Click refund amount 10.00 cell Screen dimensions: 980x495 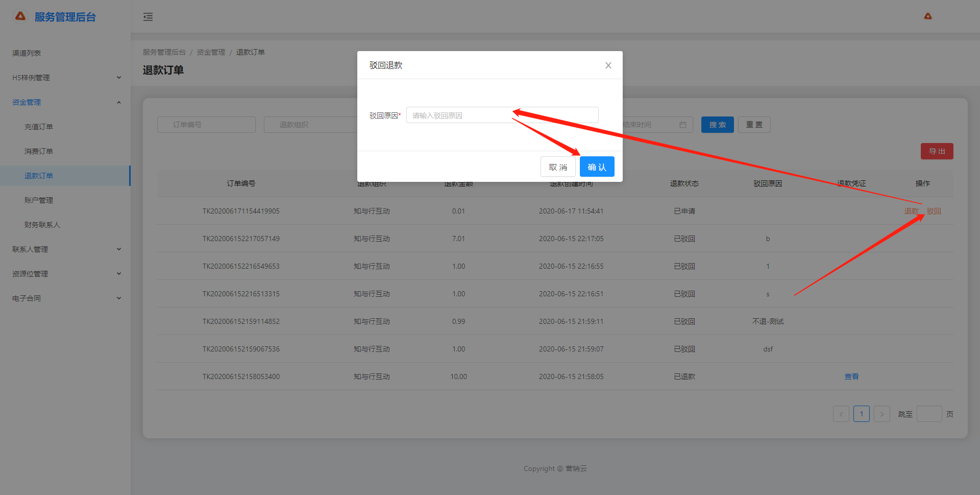click(x=458, y=376)
